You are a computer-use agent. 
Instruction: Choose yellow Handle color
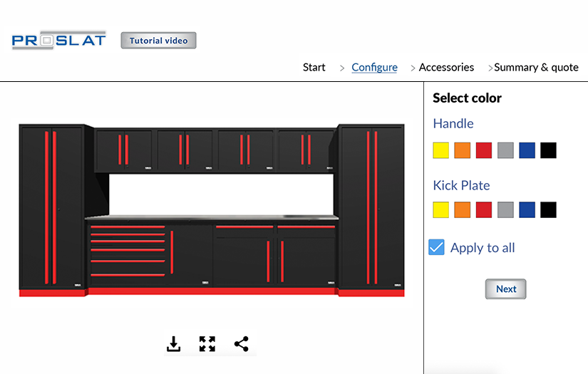tap(440, 150)
